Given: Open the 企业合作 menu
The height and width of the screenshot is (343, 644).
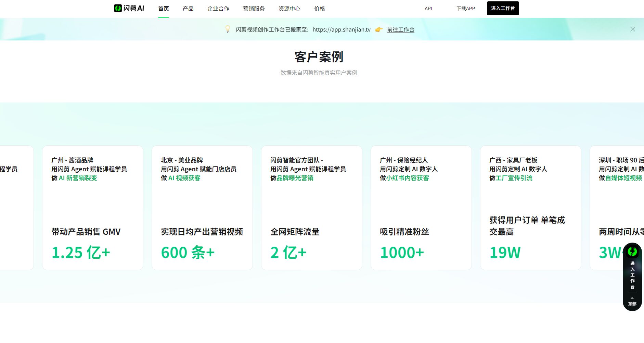Looking at the screenshot, I should point(218,9).
